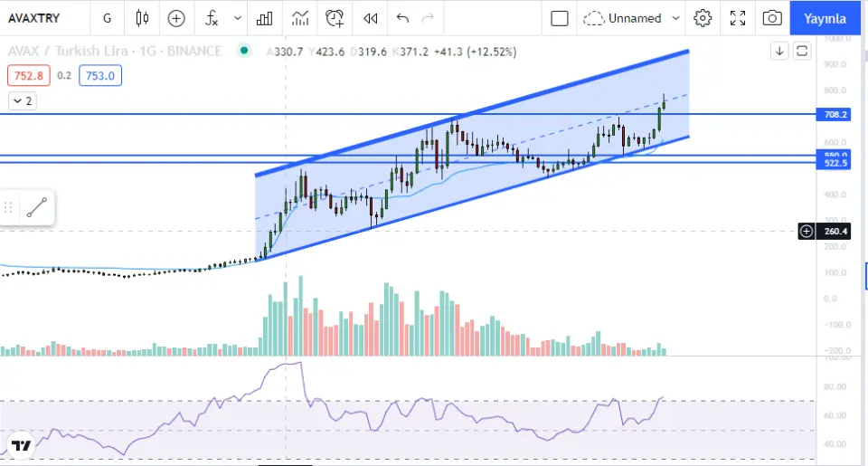Open the indicators fx menu
The width and height of the screenshot is (868, 466).
click(x=212, y=18)
